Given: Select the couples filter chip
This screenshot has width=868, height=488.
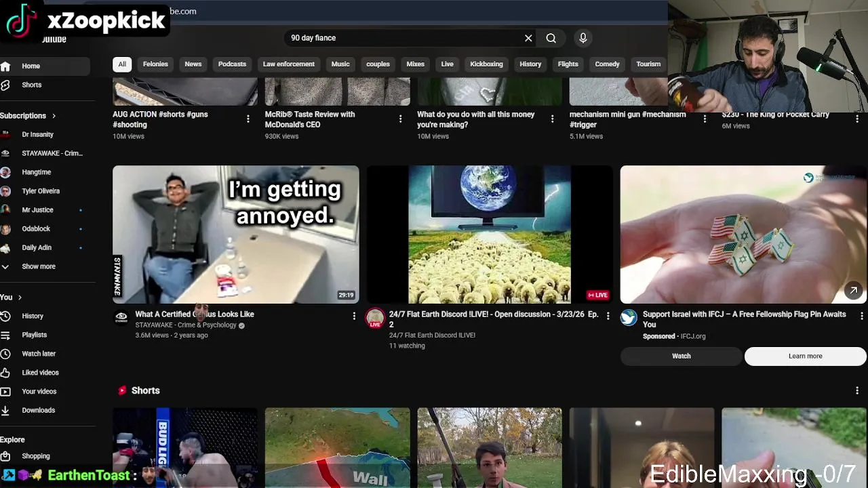Looking at the screenshot, I should [x=378, y=64].
